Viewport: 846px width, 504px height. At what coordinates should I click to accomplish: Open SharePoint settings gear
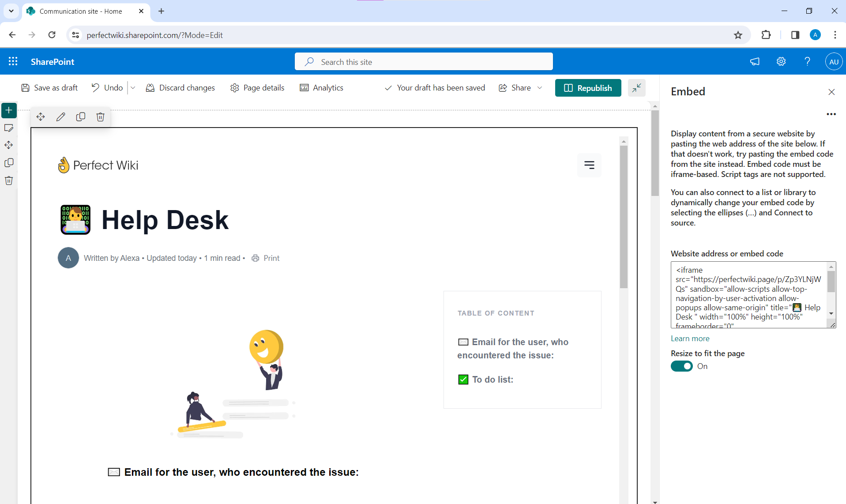781,61
